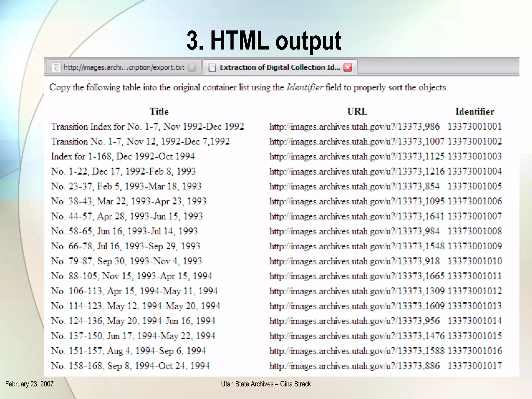Click identifier 13373001005
Viewport: 532px width, 399px height.
pyautogui.click(x=475, y=186)
